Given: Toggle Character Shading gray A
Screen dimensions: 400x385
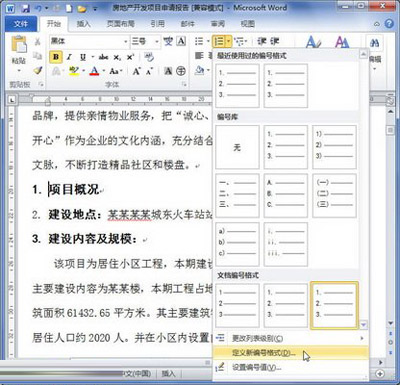Looking at the screenshot, I should 168,71.
